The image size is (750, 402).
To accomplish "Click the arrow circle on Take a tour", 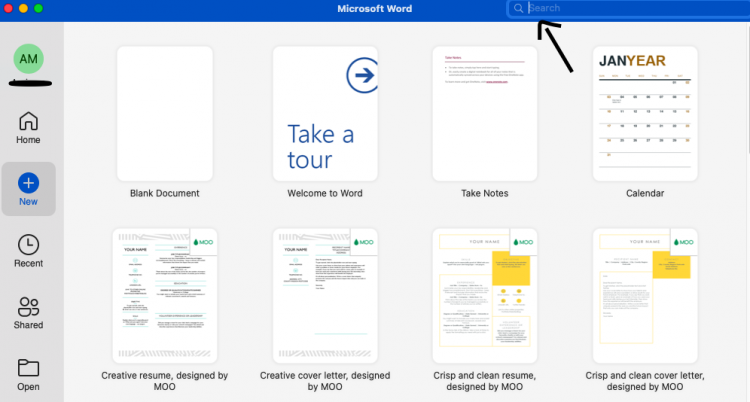I will coord(363,75).
